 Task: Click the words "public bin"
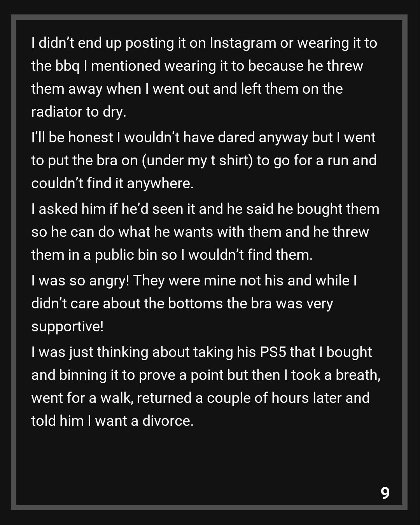click(126, 255)
